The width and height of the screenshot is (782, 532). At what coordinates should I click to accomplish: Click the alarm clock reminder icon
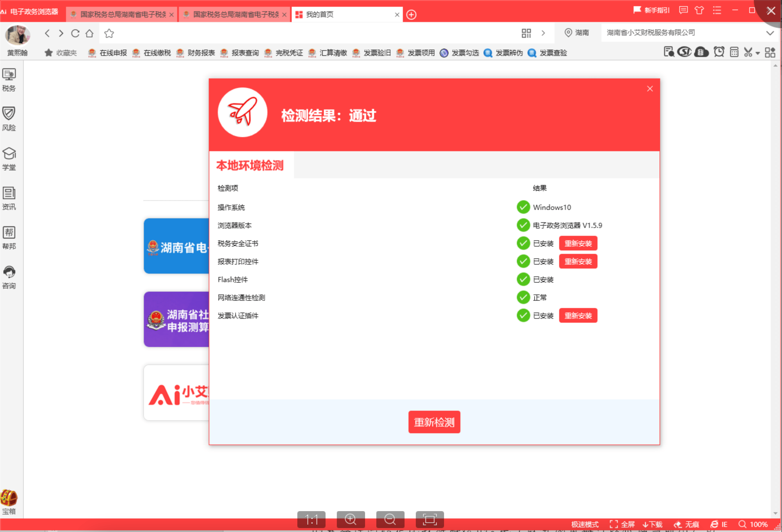[x=719, y=52]
